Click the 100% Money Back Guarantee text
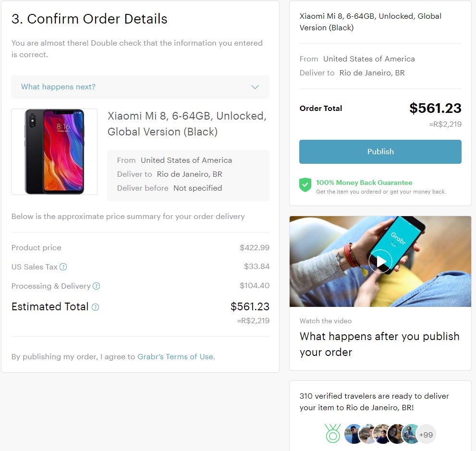The image size is (476, 451). (x=364, y=183)
